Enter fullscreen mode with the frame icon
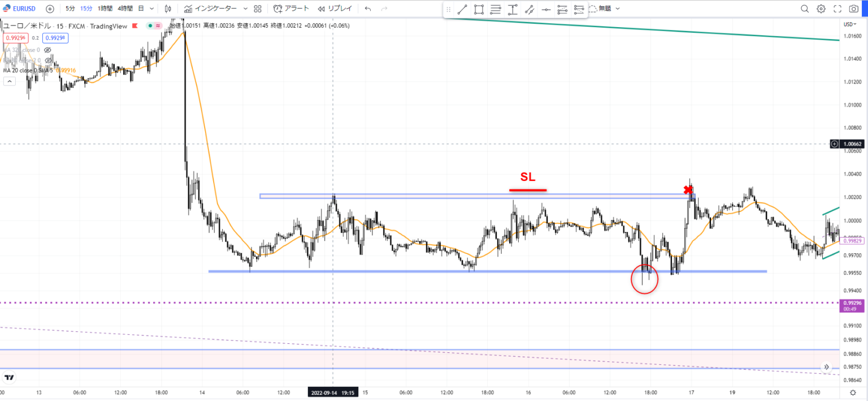Screen dimensions: 868x401 tap(837, 8)
